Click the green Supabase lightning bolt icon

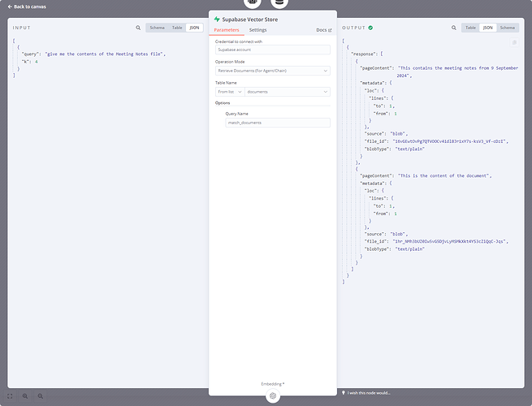point(217,19)
